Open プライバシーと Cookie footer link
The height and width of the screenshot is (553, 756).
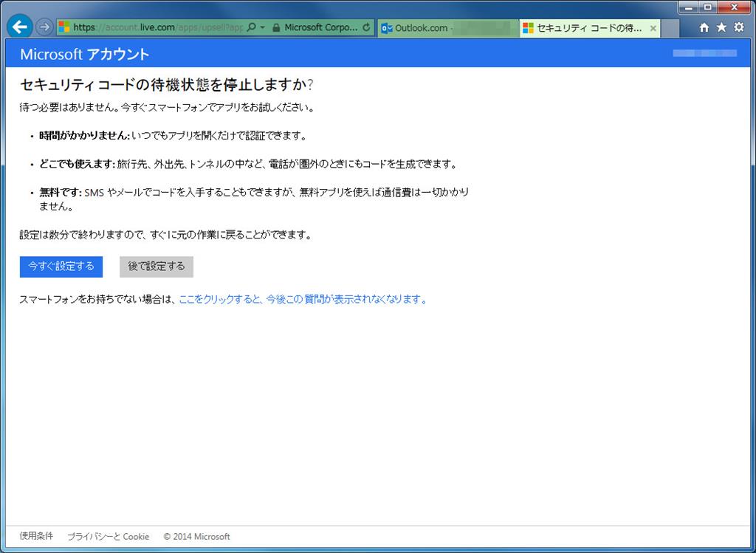click(108, 537)
